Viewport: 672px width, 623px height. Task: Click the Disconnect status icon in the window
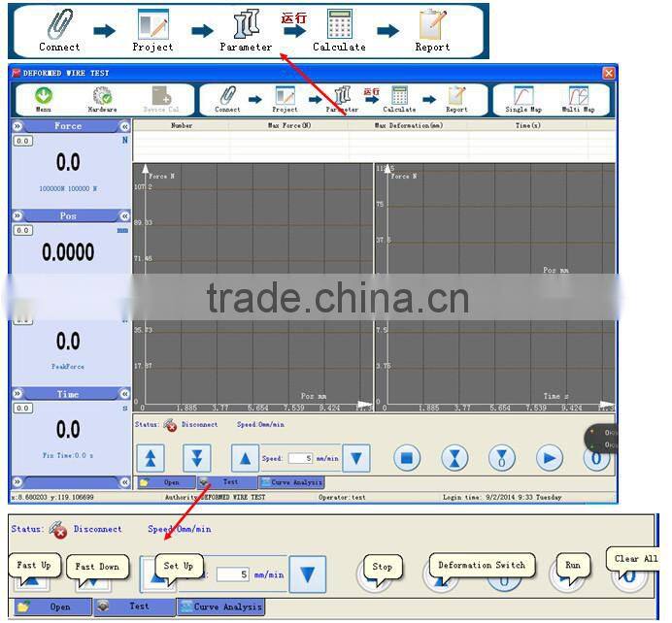click(170, 425)
